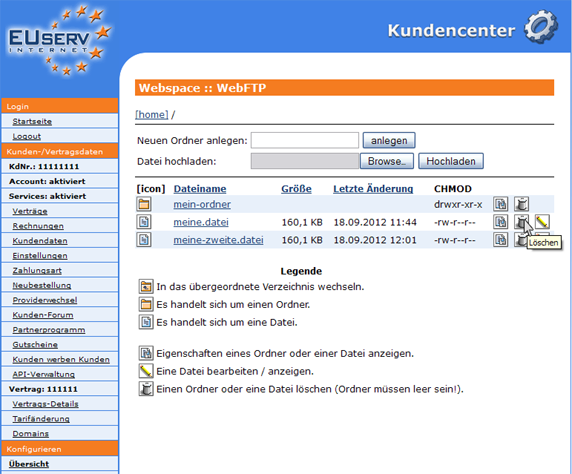This screenshot has height=474, width=572.
Task: Click the file icon next to meine-zweite.datei
Action: 144,240
